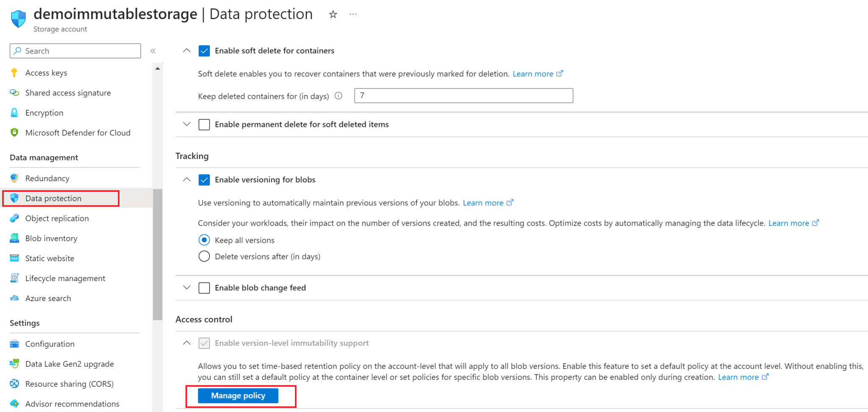The width and height of the screenshot is (868, 412).
Task: Select the Redundancy icon under Data management
Action: tap(15, 178)
